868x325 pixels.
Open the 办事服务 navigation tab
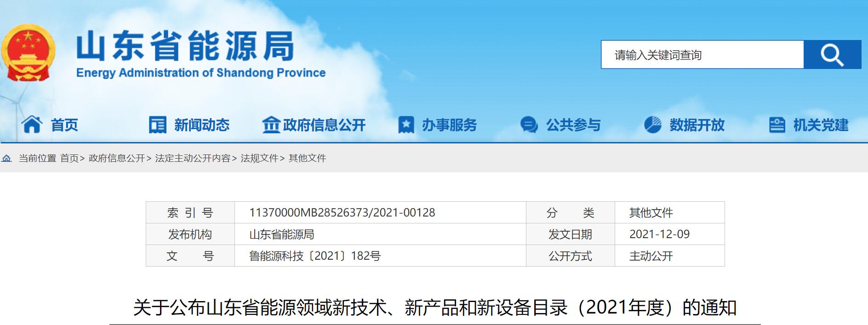tap(449, 125)
